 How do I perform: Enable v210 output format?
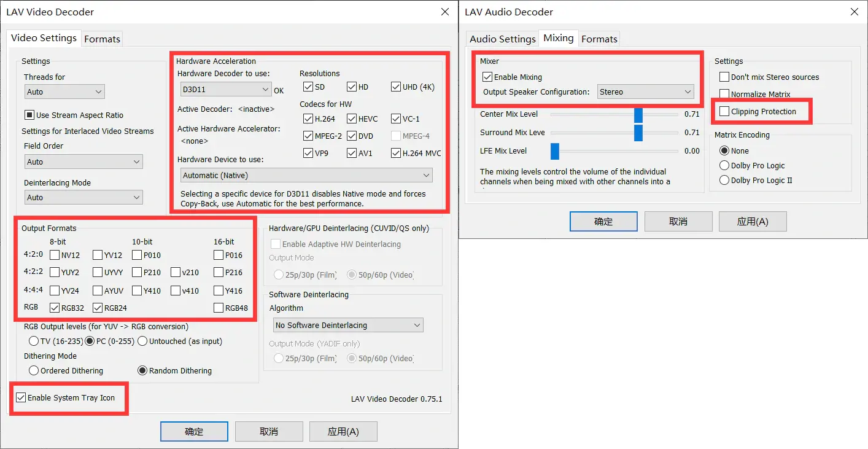point(175,272)
